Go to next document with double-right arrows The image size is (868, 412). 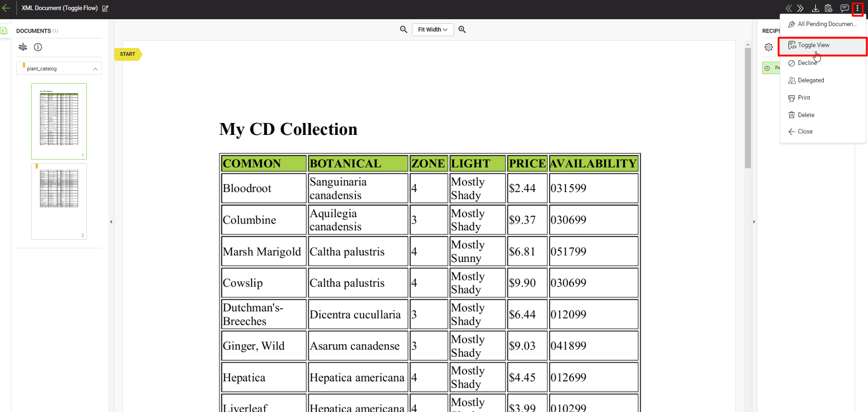pyautogui.click(x=800, y=8)
